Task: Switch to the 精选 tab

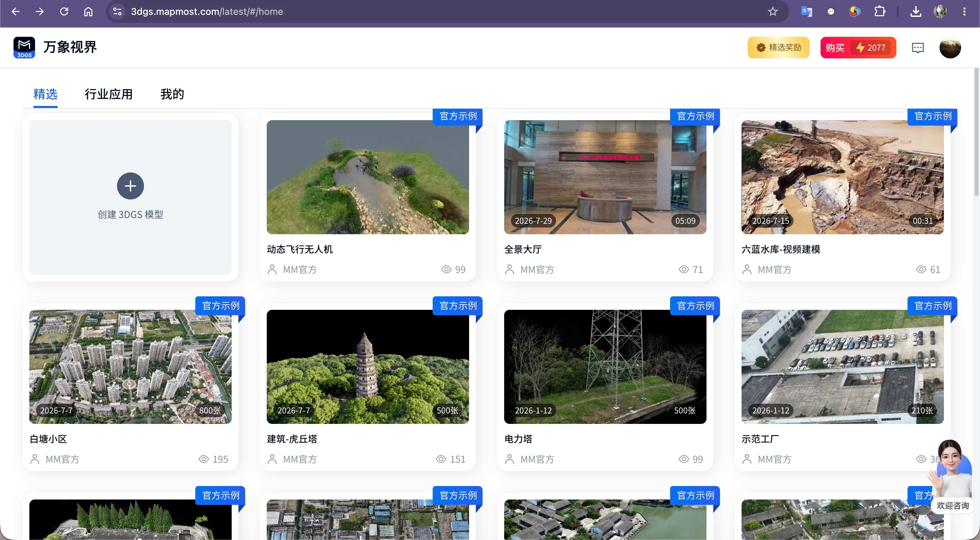Action: [x=45, y=94]
